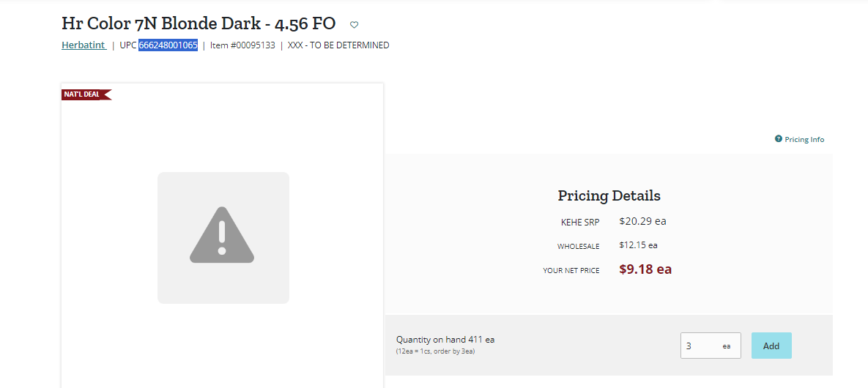Click the Pricing Details heading
868x388 pixels.
[x=609, y=195]
